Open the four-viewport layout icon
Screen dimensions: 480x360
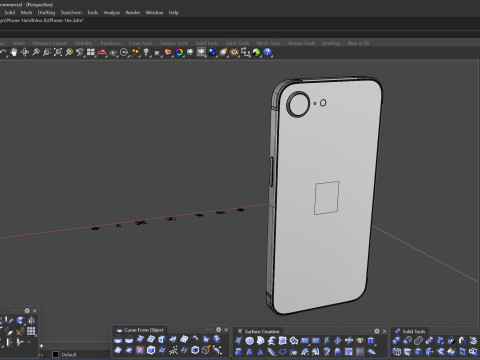(91, 52)
